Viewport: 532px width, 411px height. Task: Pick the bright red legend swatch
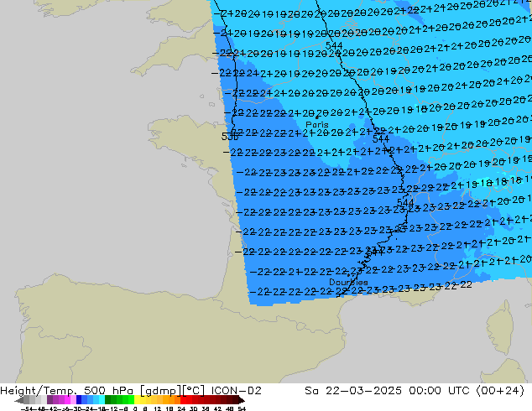pos(183,400)
